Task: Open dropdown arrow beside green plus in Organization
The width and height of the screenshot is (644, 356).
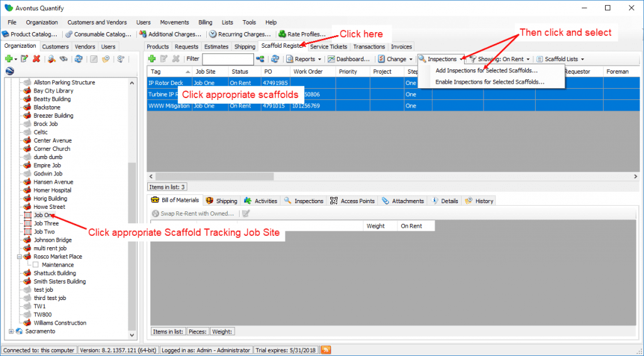Action: pos(16,60)
